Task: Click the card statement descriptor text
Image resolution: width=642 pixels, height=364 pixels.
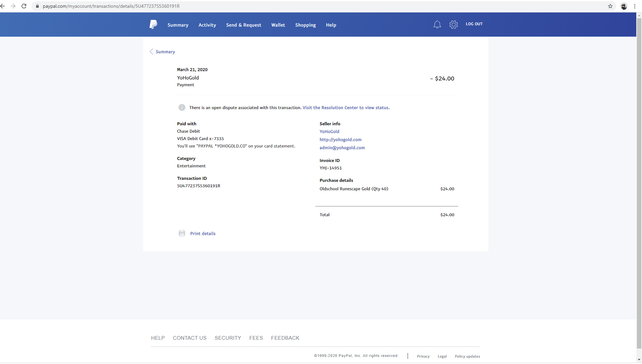Action: 236,146
